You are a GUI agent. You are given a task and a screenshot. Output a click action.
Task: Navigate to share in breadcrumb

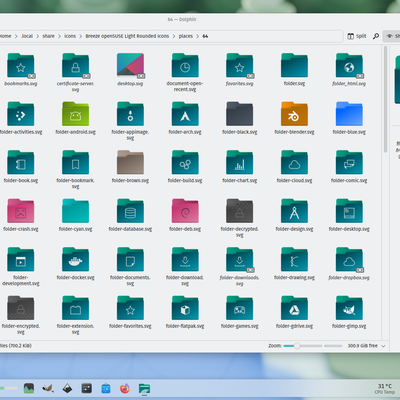[48, 36]
